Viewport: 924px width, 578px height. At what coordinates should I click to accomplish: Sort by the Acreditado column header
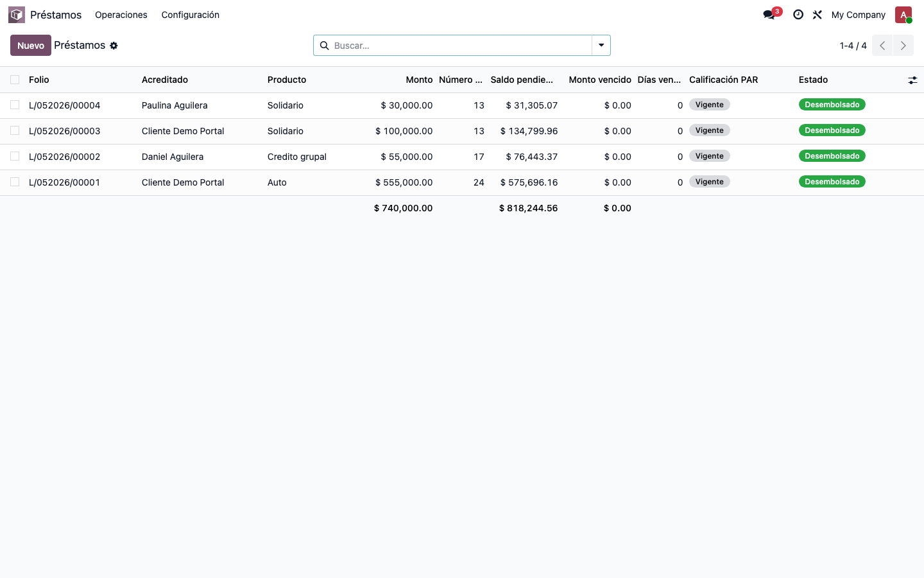pyautogui.click(x=165, y=80)
